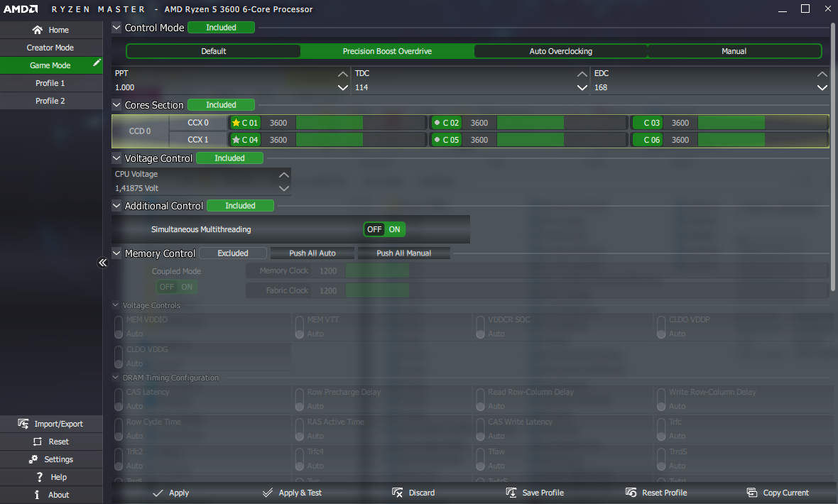The width and height of the screenshot is (838, 504).
Task: Open the Home page via the house icon
Action: click(x=38, y=30)
